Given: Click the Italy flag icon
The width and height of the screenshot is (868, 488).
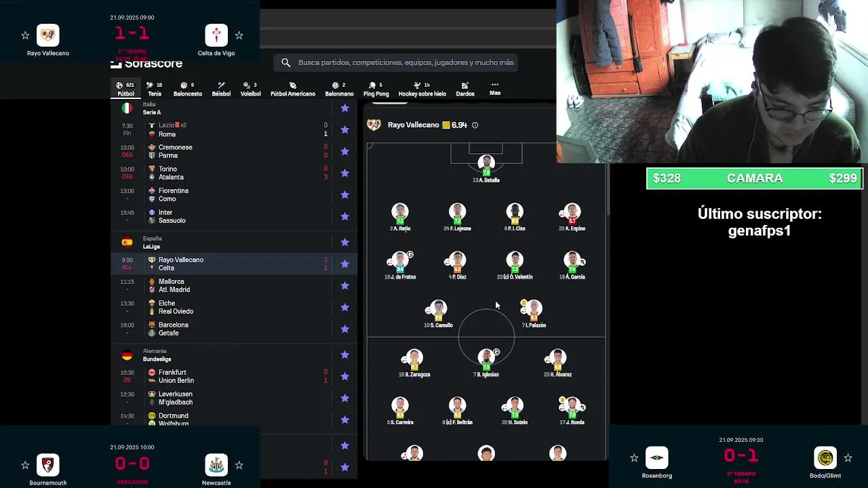Looking at the screenshot, I should (127, 108).
